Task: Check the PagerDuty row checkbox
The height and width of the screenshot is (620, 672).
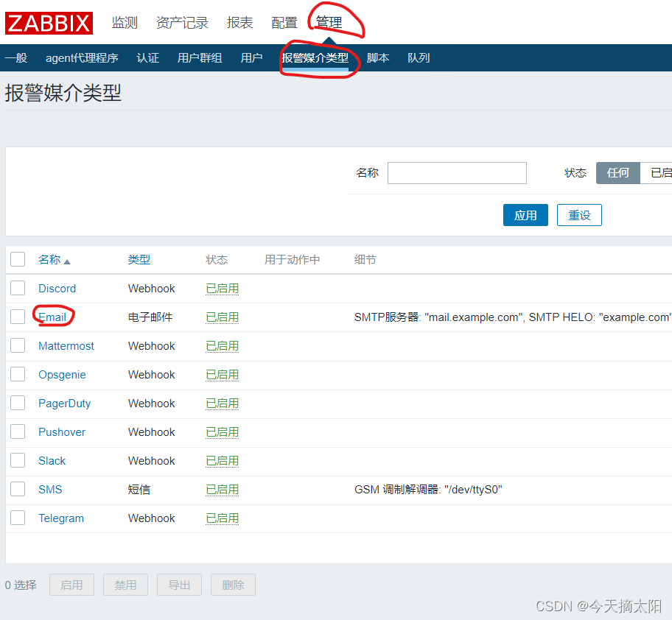Action: (x=18, y=403)
